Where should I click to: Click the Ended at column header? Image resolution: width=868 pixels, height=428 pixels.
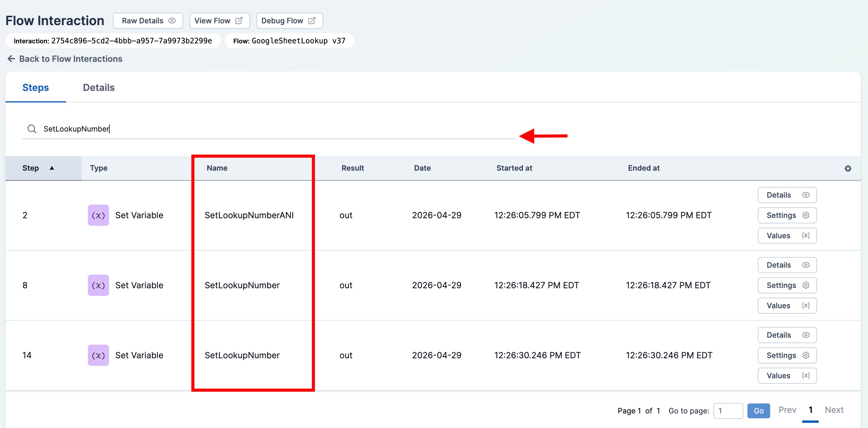[644, 168]
